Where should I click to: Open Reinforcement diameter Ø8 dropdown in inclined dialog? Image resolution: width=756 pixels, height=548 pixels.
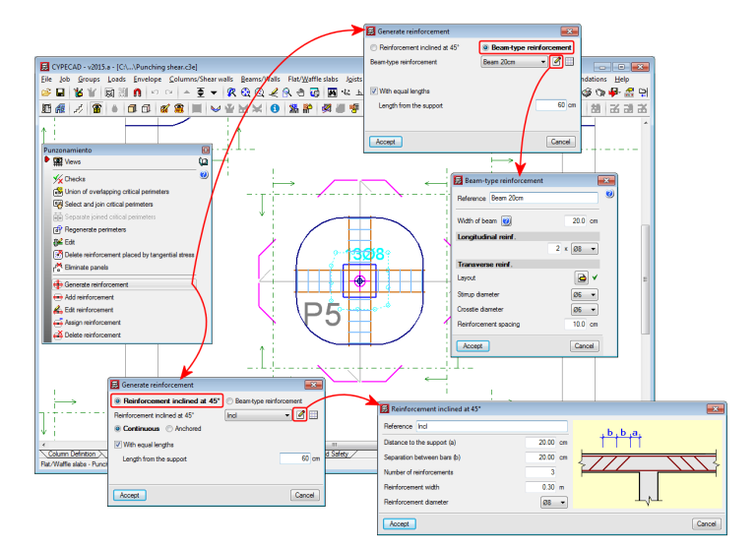tap(554, 502)
